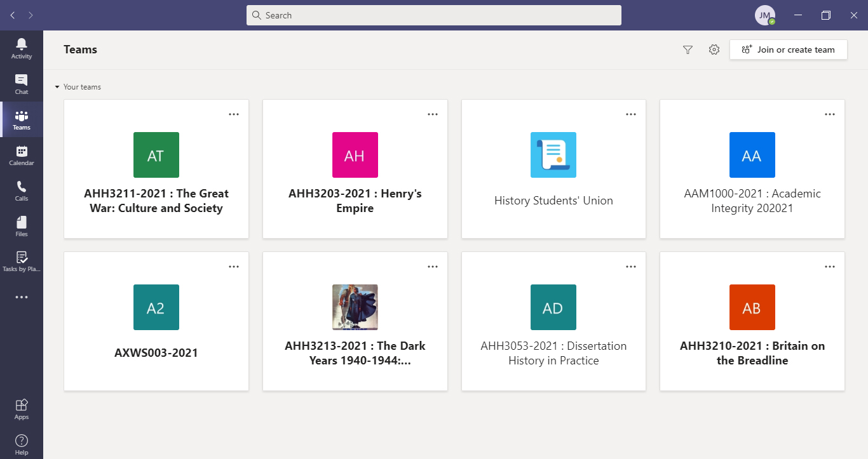Open more options for Britain on the Breadline

pyautogui.click(x=830, y=267)
